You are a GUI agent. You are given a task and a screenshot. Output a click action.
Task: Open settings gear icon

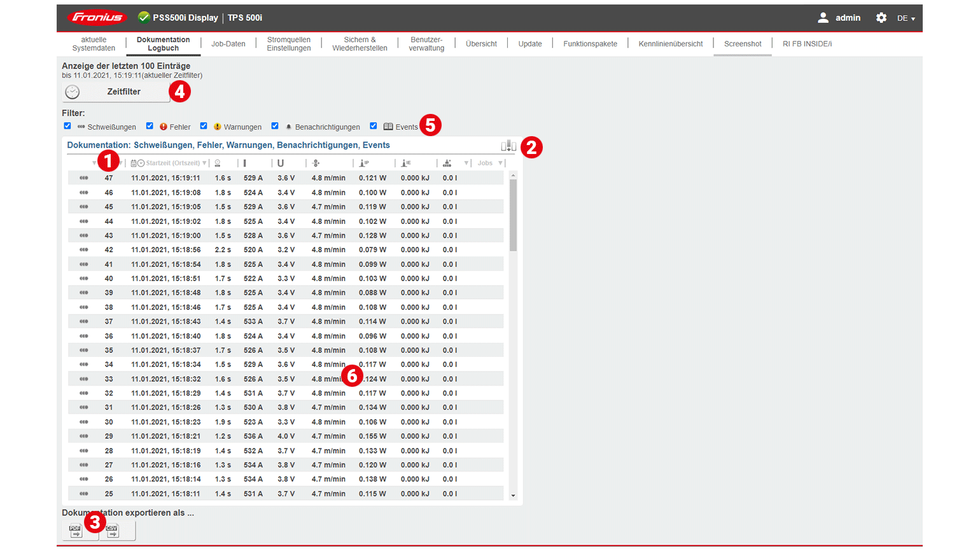point(881,18)
